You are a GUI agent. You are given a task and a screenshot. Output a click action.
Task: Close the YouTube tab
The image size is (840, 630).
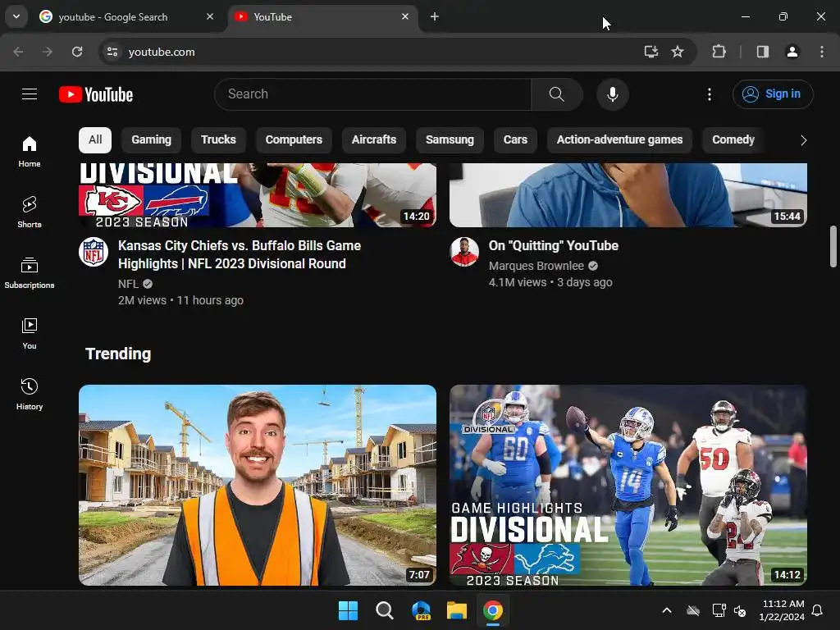405,16
